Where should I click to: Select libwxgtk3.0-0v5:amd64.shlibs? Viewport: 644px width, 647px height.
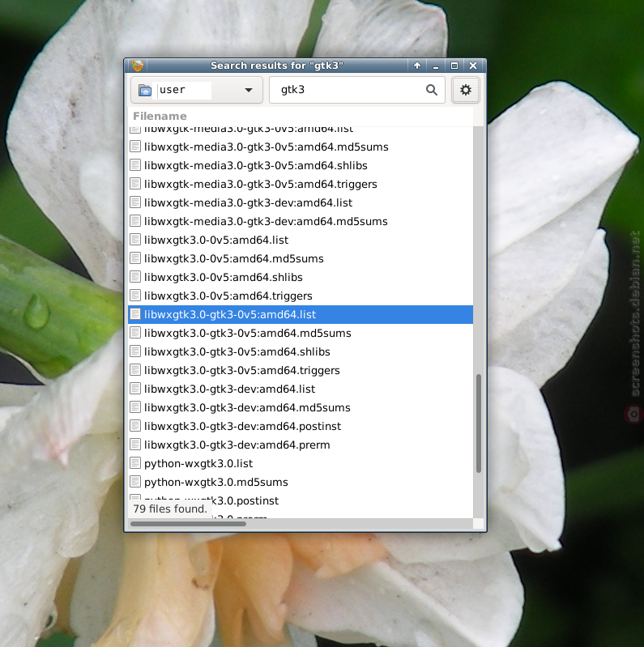click(301, 277)
